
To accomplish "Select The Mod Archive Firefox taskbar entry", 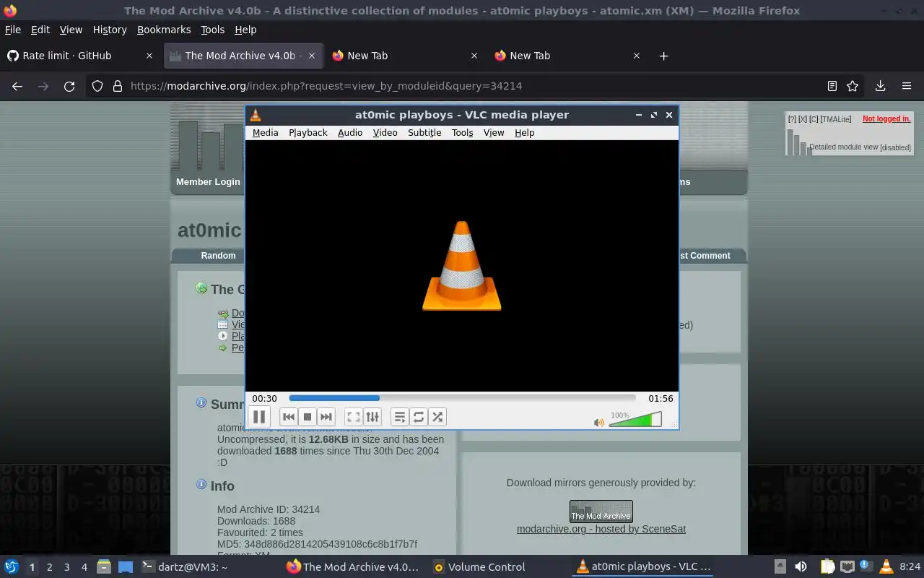I will (x=352, y=567).
